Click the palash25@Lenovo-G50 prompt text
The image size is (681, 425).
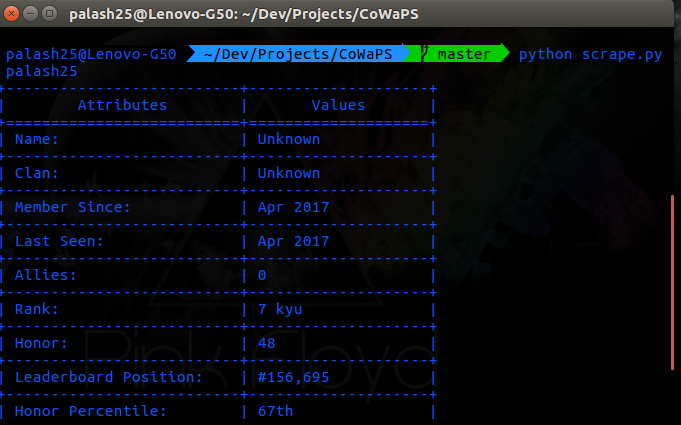91,54
